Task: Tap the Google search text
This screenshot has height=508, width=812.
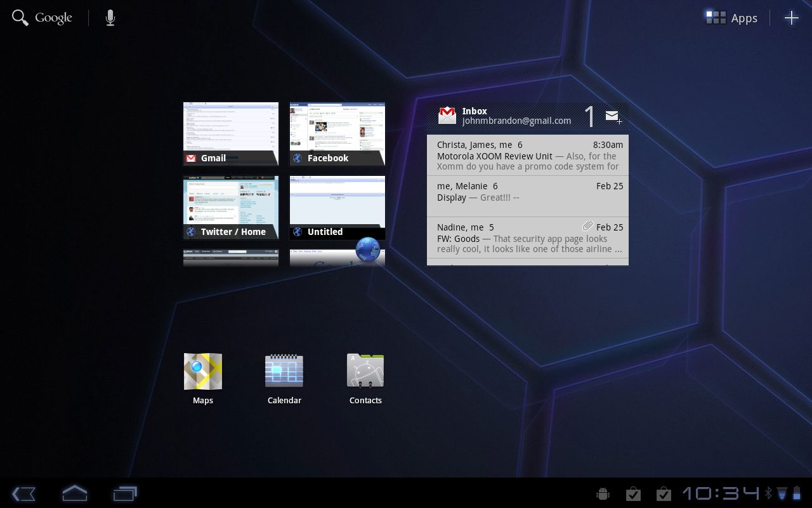Action: pos(53,18)
